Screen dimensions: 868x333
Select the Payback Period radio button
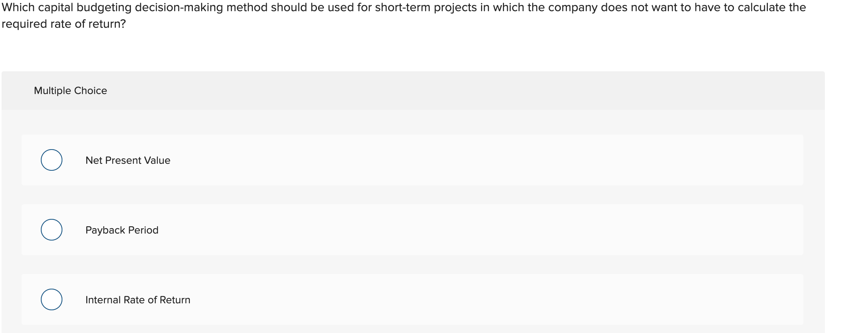[51, 230]
